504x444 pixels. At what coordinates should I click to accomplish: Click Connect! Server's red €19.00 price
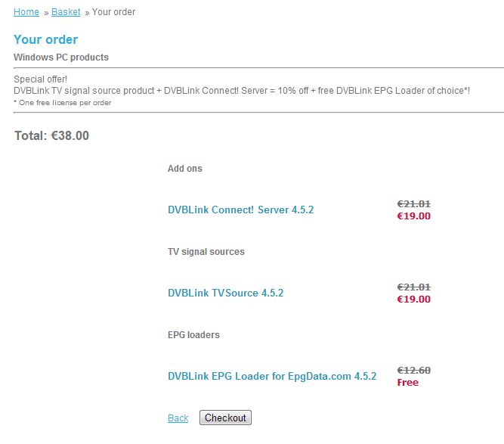point(413,216)
